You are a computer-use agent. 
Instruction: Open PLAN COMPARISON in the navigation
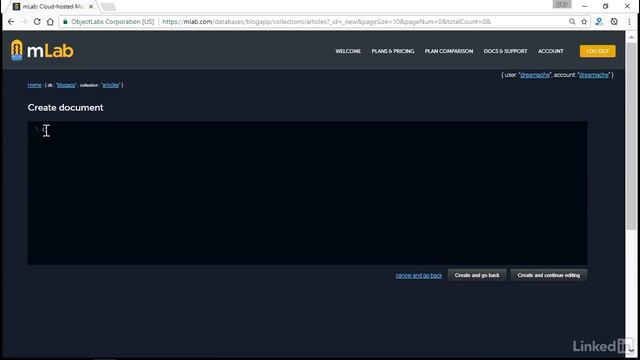click(x=449, y=51)
